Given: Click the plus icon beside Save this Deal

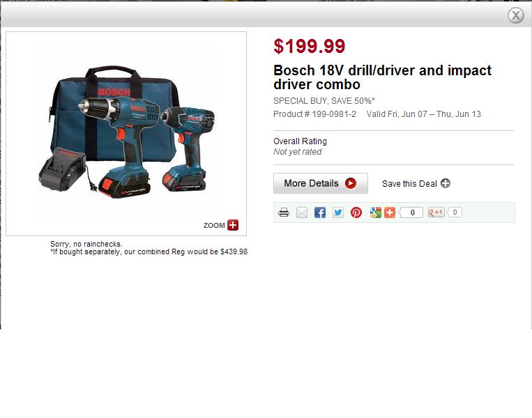Looking at the screenshot, I should point(446,183).
